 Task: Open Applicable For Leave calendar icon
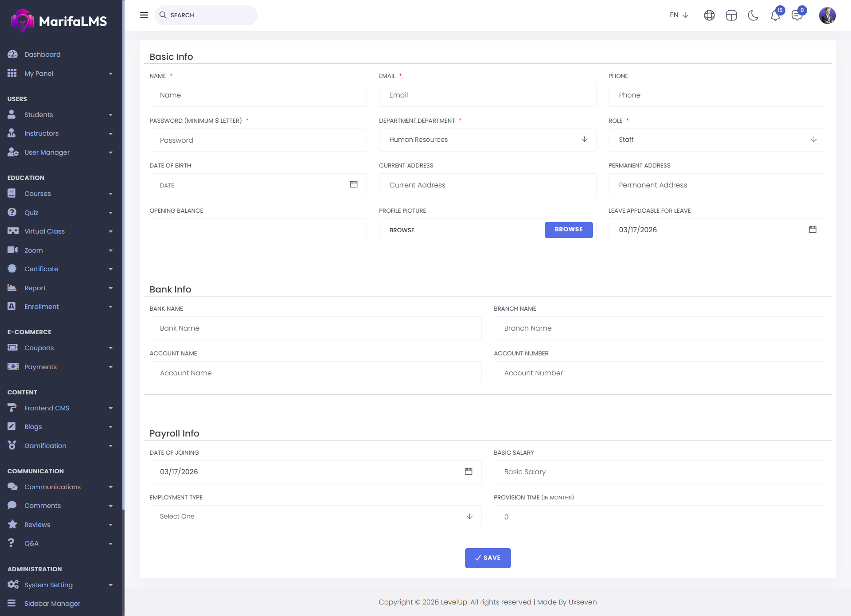point(812,230)
